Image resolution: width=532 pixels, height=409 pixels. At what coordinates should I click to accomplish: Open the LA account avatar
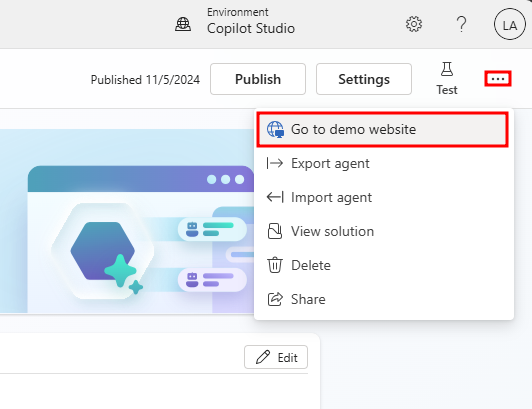510,25
